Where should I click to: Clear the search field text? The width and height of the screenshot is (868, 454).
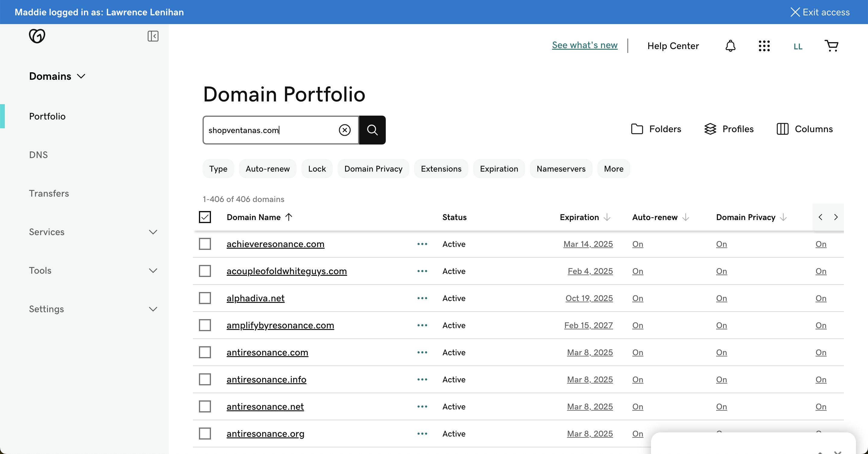click(344, 130)
